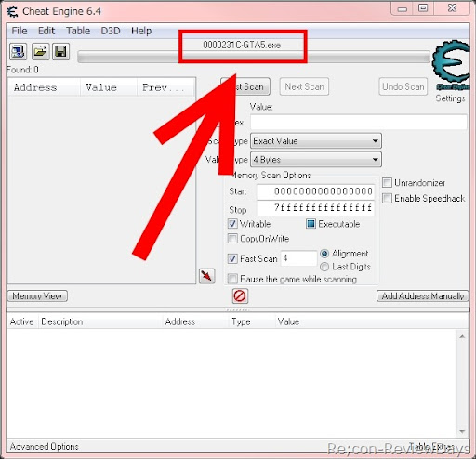Image resolution: width=476 pixels, height=459 pixels.
Task: Enable Pause the game while scanning
Action: (232, 279)
